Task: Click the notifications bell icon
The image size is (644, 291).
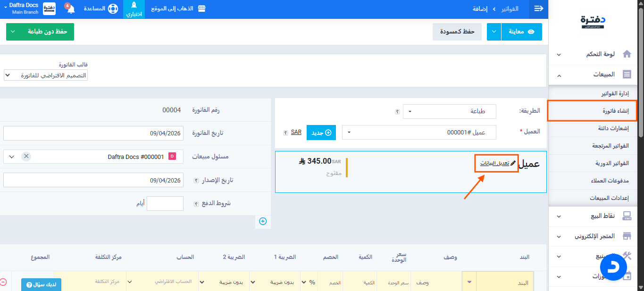Action: (71, 9)
